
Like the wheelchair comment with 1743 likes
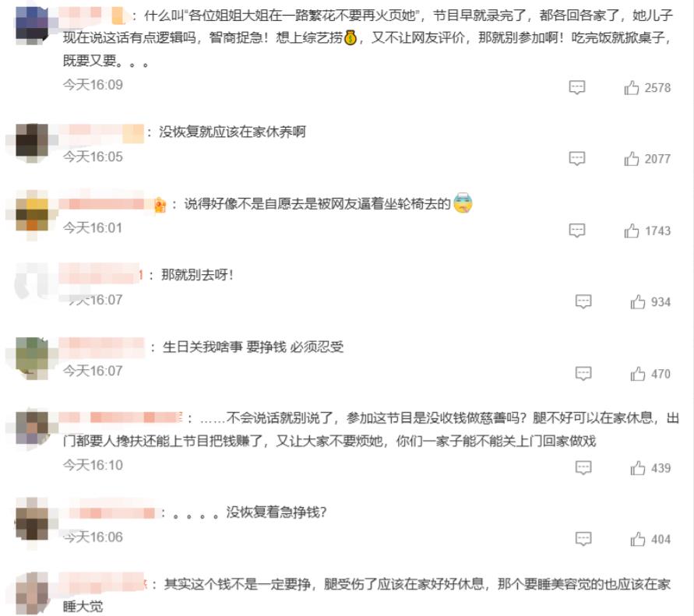click(x=631, y=231)
